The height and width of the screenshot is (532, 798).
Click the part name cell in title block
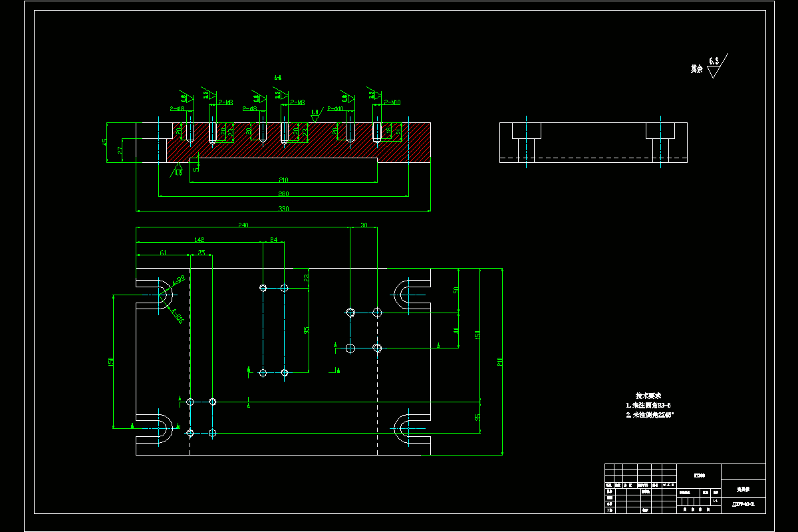click(743, 489)
